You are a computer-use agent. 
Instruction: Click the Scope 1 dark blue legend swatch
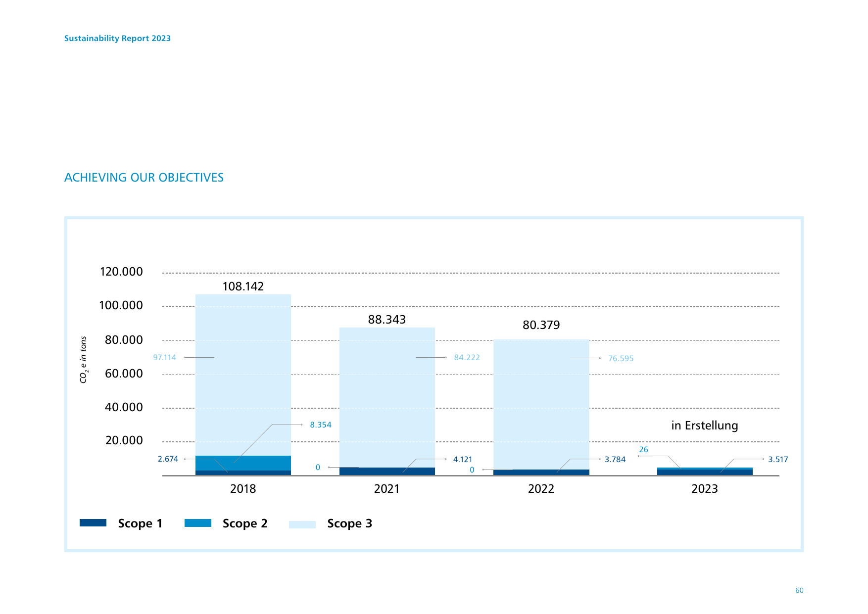point(93,523)
